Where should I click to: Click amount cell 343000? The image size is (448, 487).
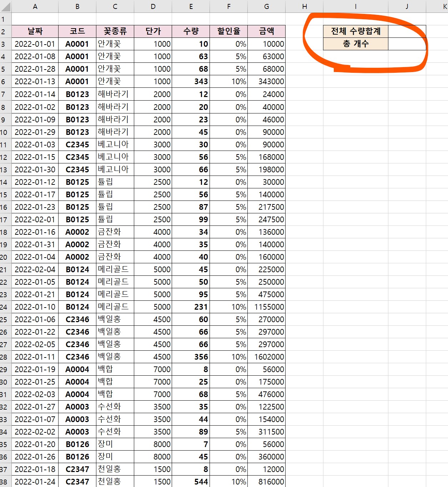pyautogui.click(x=267, y=81)
